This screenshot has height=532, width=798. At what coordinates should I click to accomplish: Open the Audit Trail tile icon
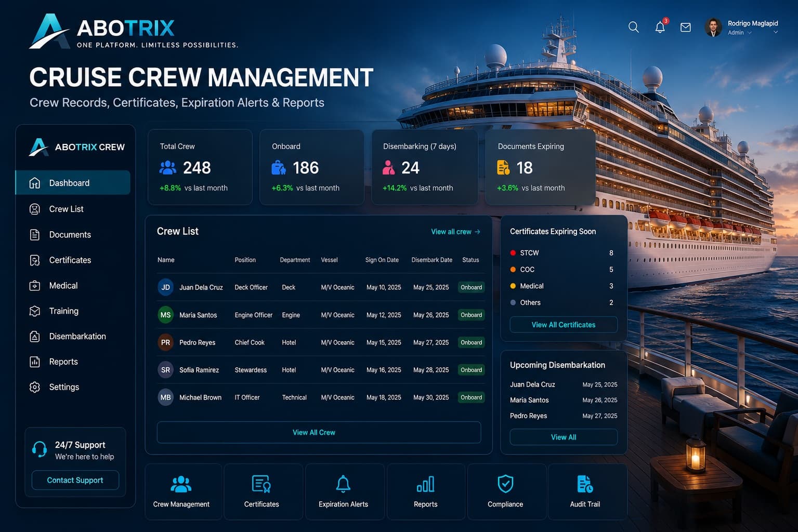(x=585, y=484)
